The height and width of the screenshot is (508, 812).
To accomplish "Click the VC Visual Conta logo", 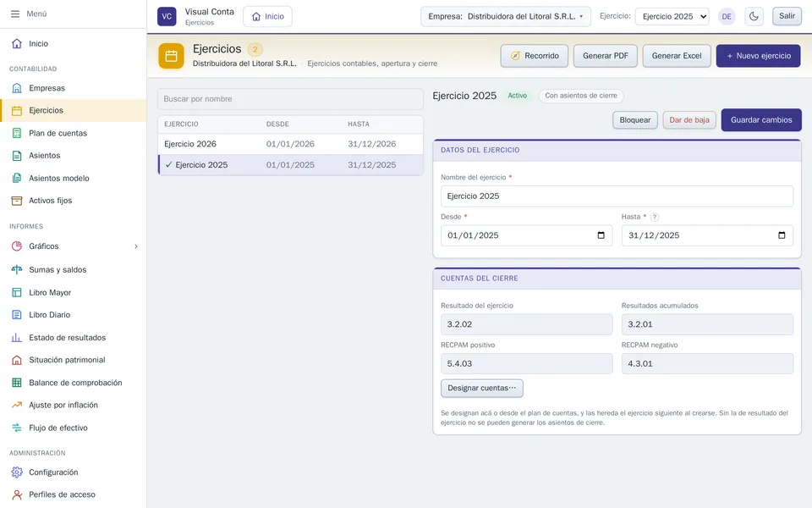I will coord(167,16).
